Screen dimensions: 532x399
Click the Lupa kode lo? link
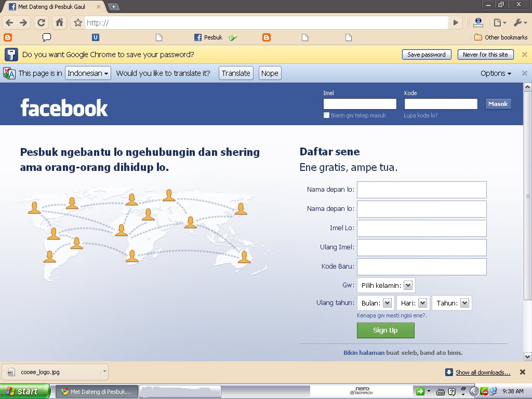point(421,115)
